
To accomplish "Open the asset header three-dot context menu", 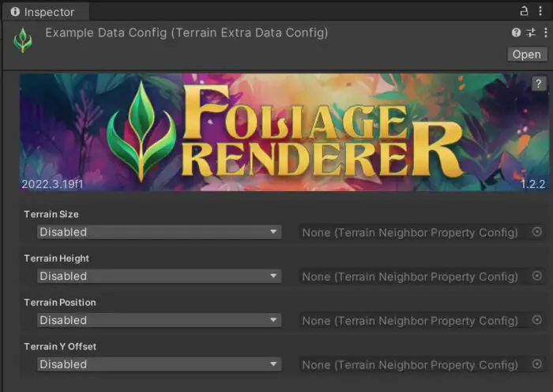I will click(x=545, y=32).
